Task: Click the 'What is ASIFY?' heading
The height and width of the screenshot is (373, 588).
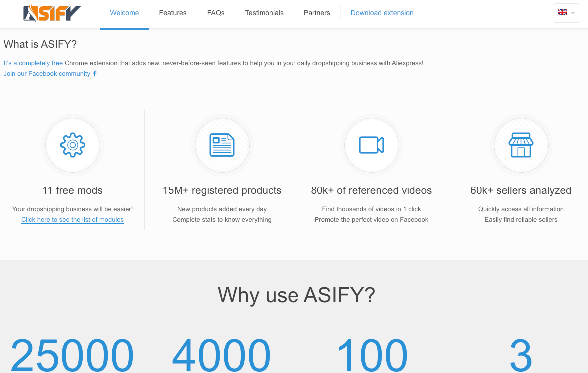Action: click(x=40, y=44)
